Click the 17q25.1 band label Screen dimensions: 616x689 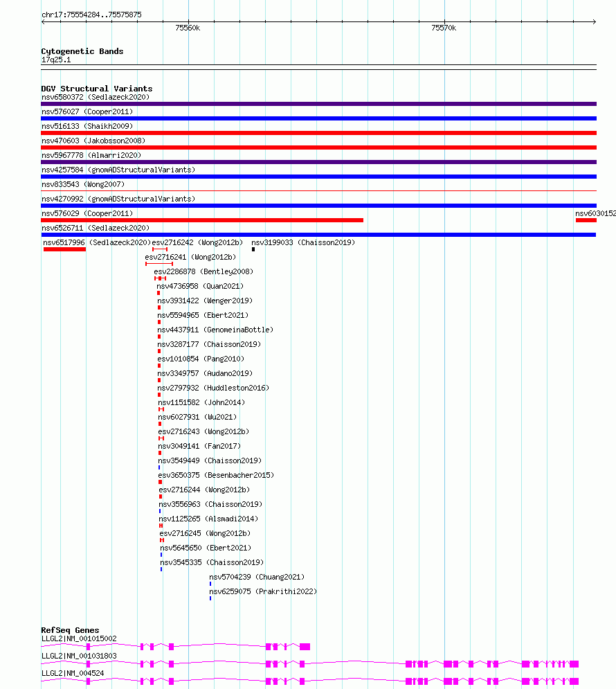coord(56,60)
